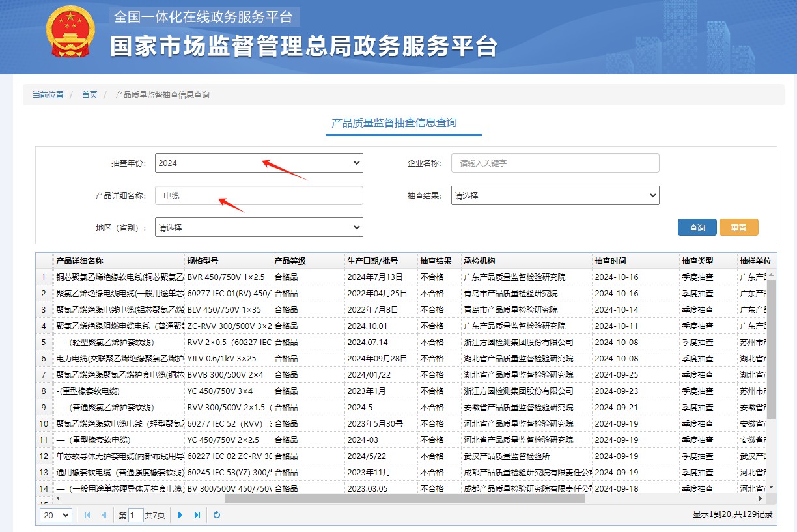Click the 企业名称 keyword input field
Viewport: 797px width, 532px height.
pos(555,163)
